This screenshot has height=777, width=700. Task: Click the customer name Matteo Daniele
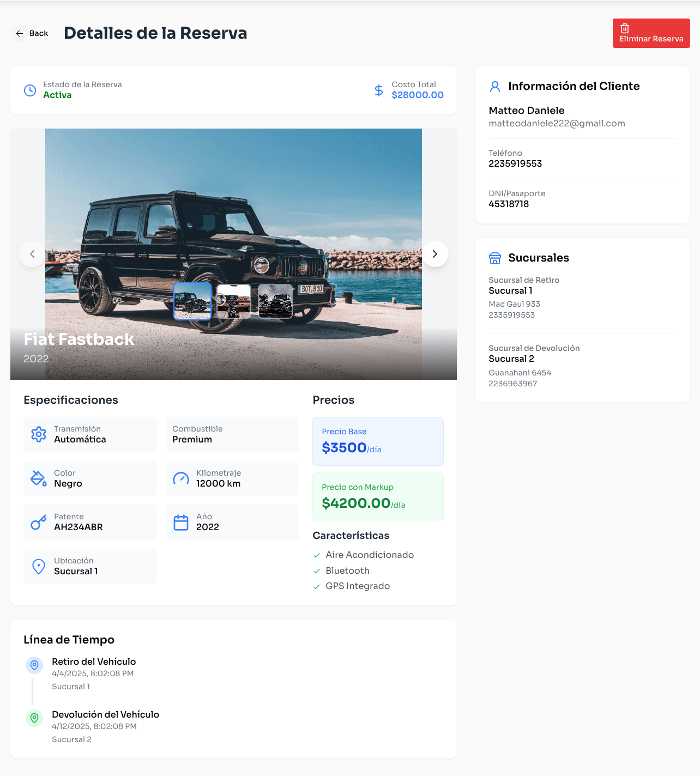point(527,111)
